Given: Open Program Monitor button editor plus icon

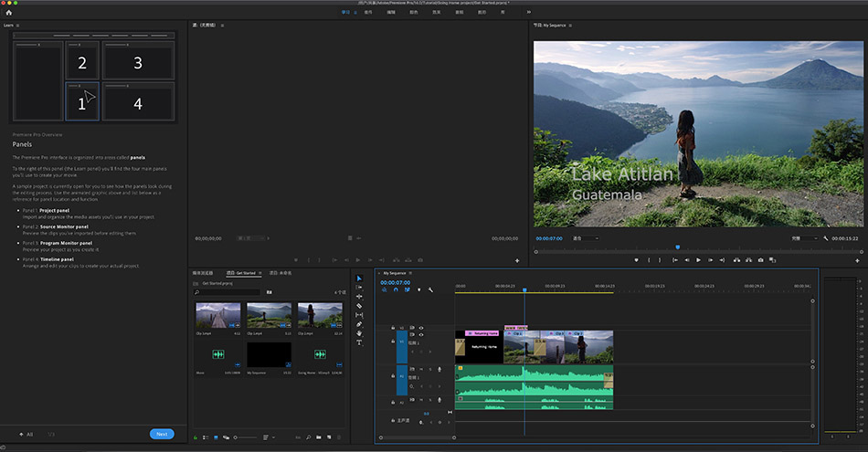Looking at the screenshot, I should [x=857, y=260].
